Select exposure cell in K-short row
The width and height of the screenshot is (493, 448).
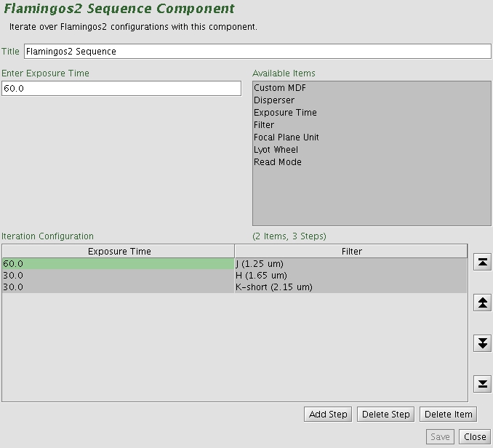(x=119, y=287)
